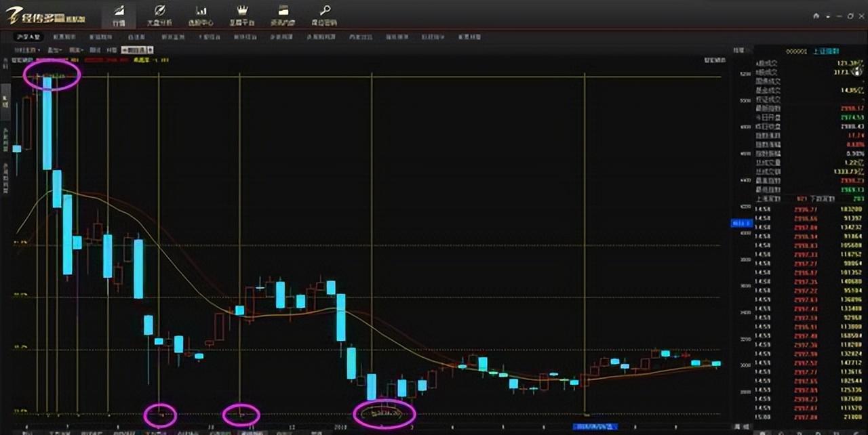Open the 行情 market quotes section
This screenshot has width=868, height=435.
(x=119, y=14)
